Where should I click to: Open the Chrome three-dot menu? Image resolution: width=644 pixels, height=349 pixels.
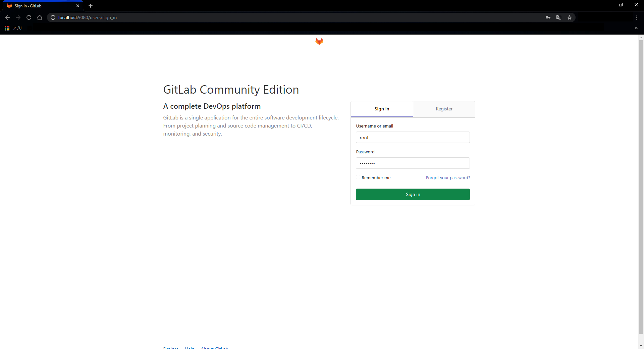point(637,17)
